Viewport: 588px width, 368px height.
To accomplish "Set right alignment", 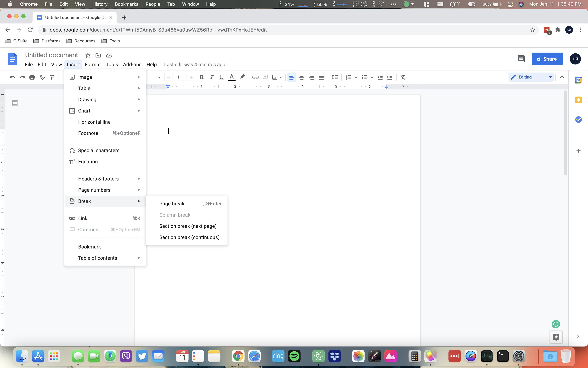I will [x=311, y=77].
